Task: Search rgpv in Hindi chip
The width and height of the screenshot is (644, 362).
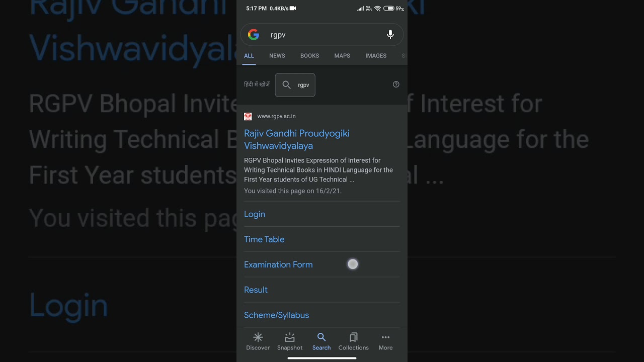Action: pos(295,85)
